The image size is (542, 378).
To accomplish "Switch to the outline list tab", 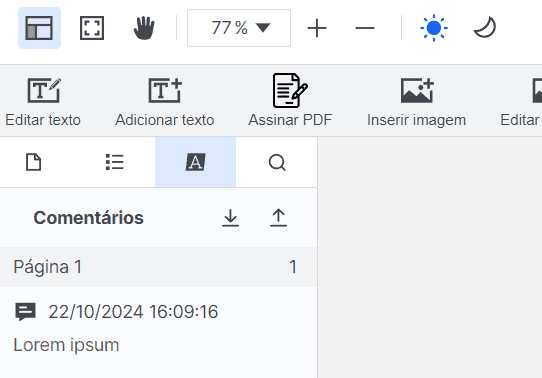I will point(114,162).
